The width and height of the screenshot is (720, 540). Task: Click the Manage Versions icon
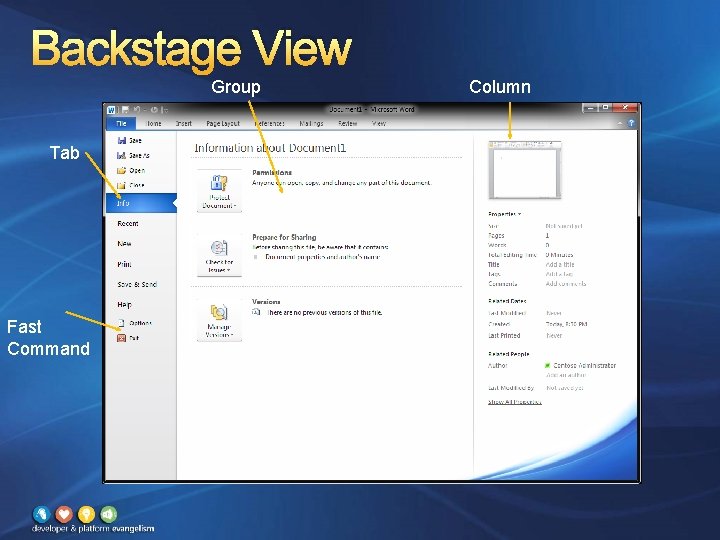pos(219,312)
